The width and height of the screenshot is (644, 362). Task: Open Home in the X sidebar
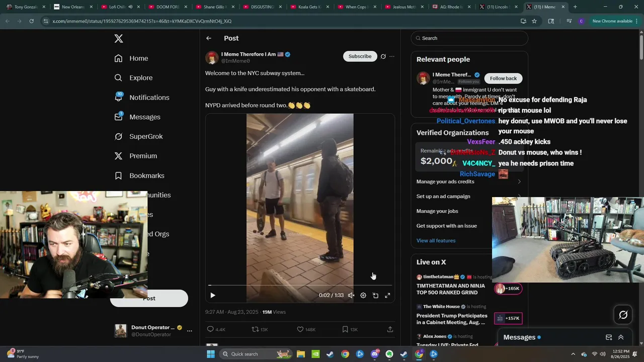click(x=131, y=58)
